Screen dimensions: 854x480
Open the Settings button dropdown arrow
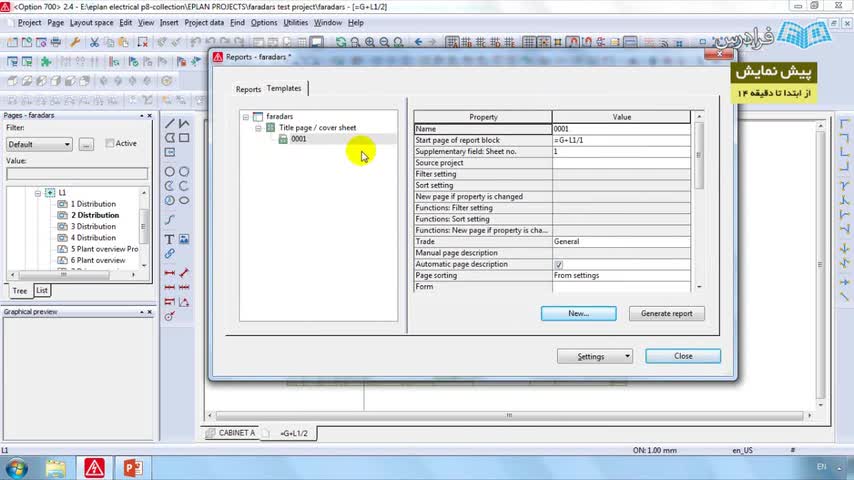pos(627,356)
